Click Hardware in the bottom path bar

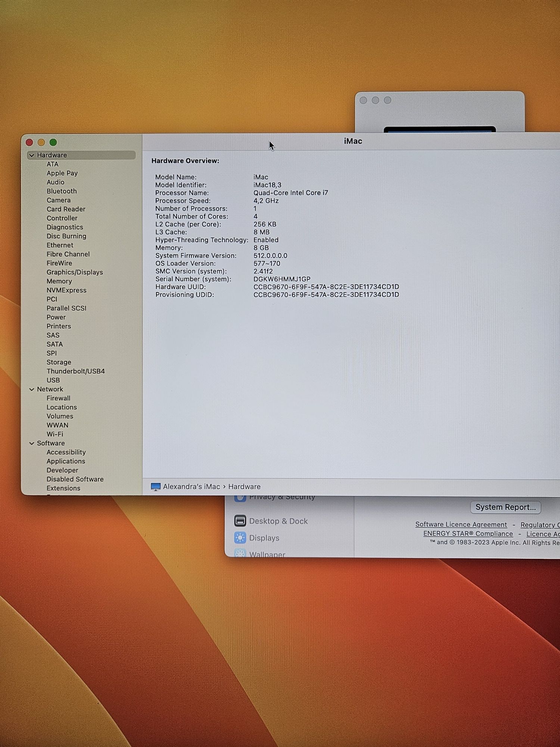[245, 487]
